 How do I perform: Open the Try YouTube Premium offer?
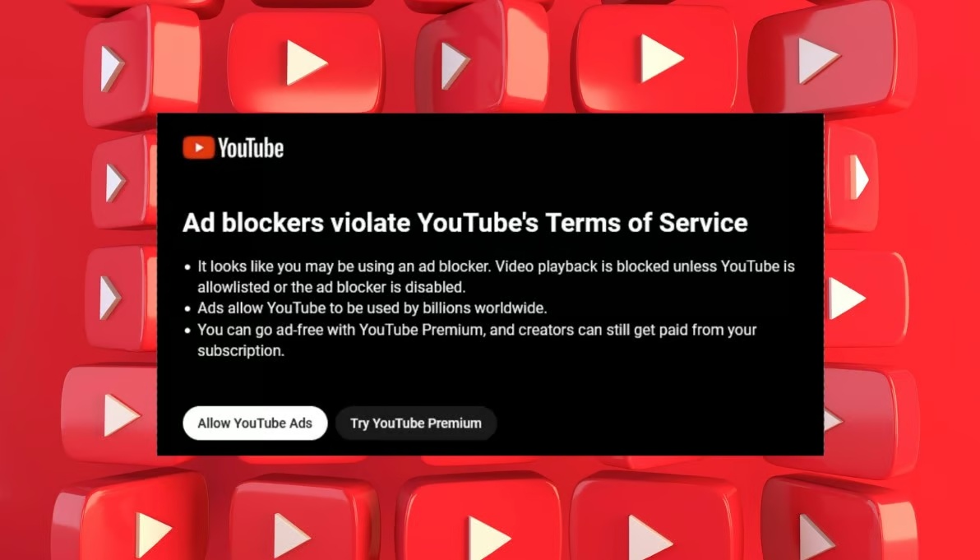pyautogui.click(x=416, y=423)
